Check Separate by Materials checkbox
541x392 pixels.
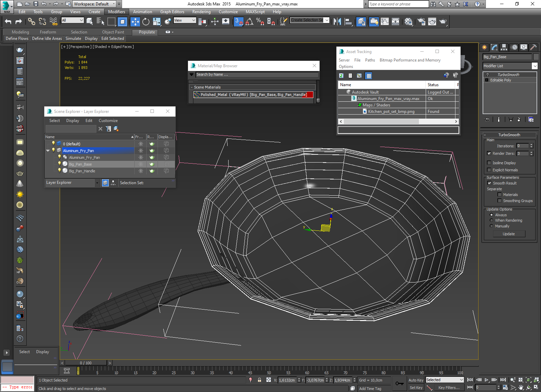tap(499, 194)
